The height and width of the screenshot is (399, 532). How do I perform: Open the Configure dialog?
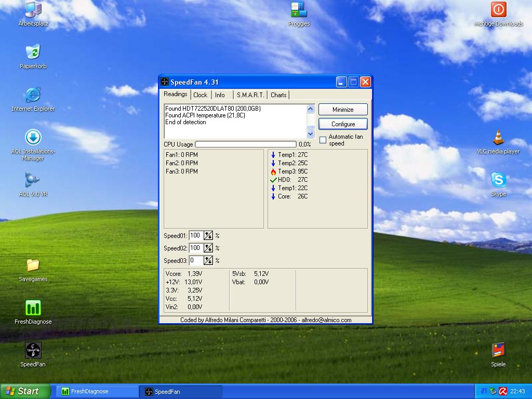(343, 124)
